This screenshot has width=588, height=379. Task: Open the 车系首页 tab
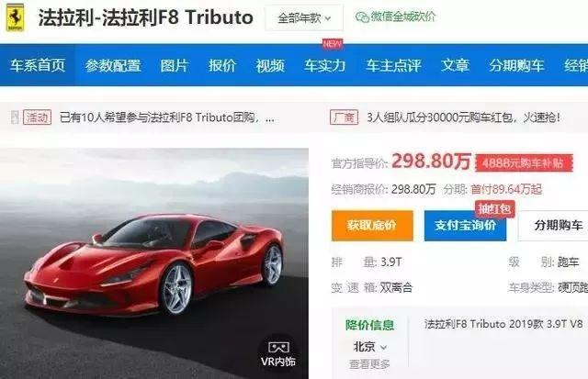[x=38, y=65]
